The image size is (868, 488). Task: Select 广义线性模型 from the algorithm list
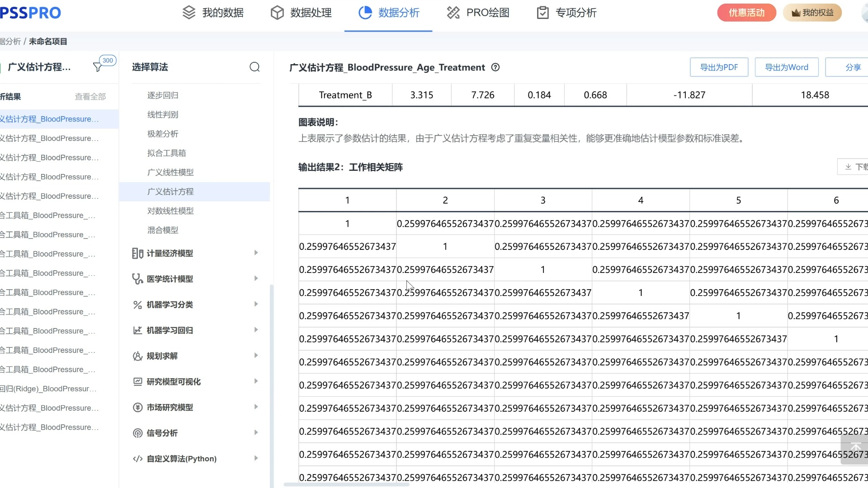click(170, 172)
